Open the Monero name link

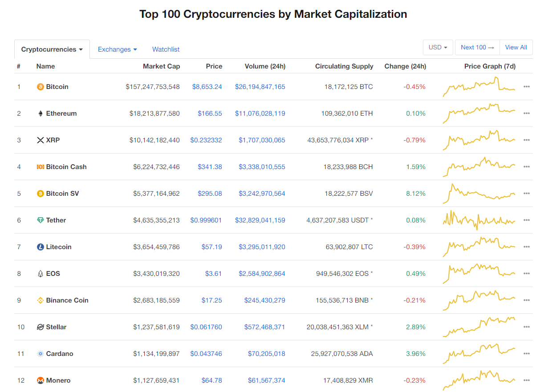[x=58, y=380]
